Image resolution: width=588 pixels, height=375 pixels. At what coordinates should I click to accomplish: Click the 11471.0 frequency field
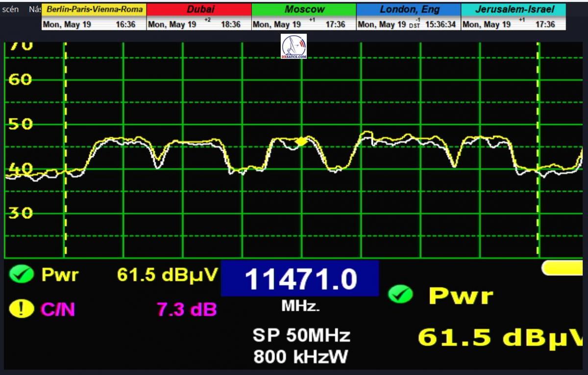300,279
